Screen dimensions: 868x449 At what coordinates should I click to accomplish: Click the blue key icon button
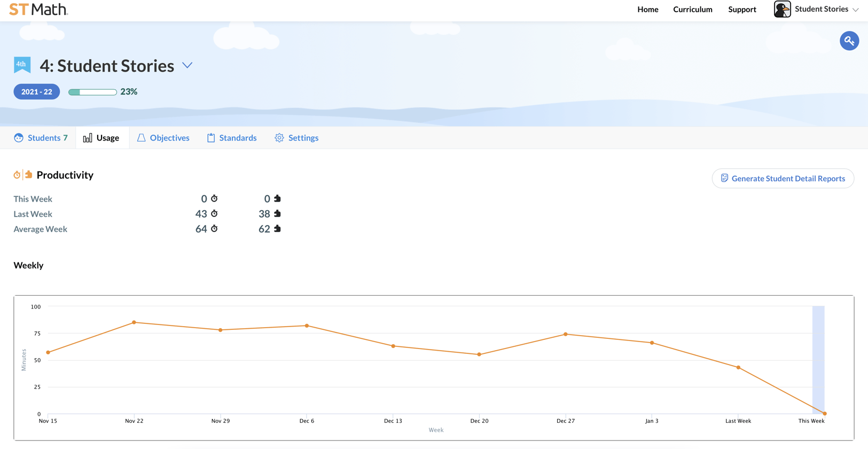pyautogui.click(x=849, y=41)
